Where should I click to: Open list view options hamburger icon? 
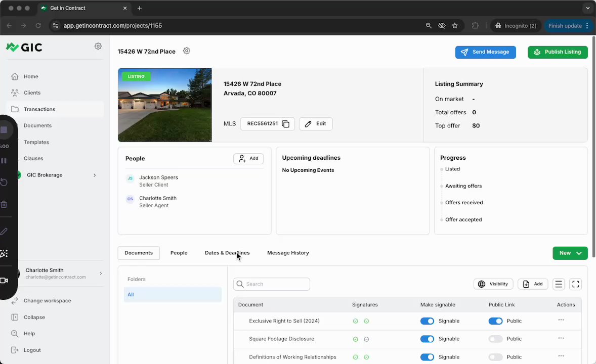pos(559,284)
